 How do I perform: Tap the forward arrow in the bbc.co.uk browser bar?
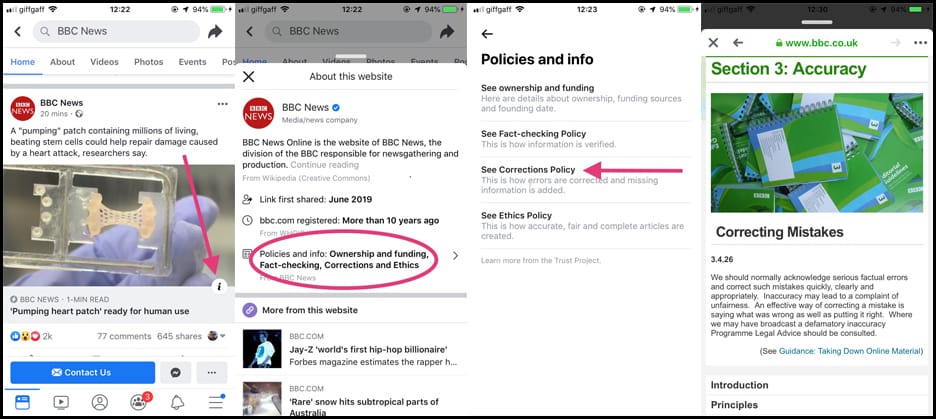[x=895, y=42]
